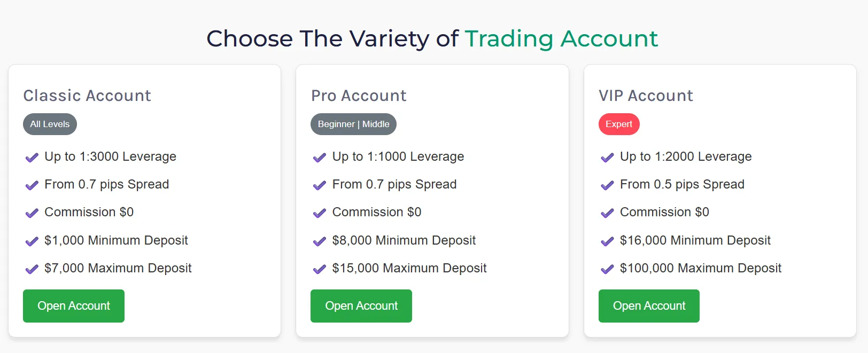Click the green Trading Account title text

click(x=561, y=39)
